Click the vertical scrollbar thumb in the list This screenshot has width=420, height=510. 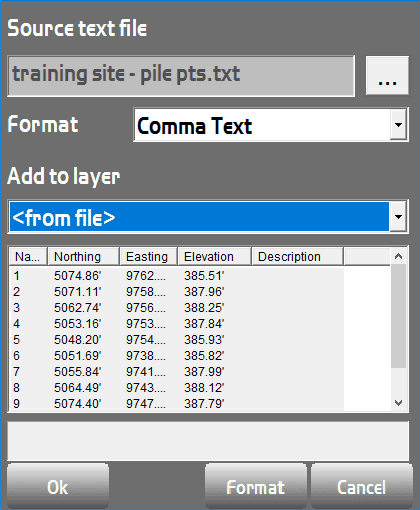click(x=398, y=316)
